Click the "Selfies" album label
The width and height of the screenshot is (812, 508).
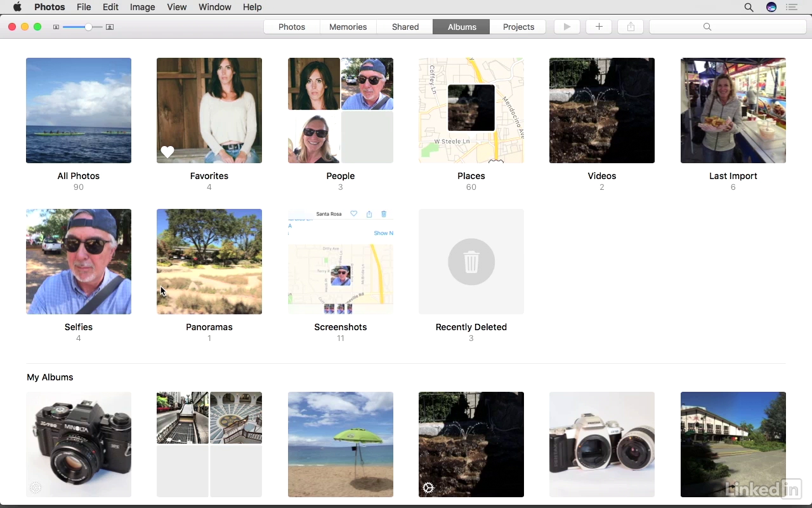(x=79, y=327)
